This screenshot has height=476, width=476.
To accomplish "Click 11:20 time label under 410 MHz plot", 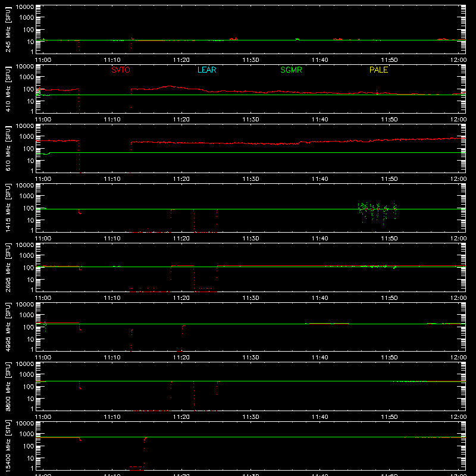I will tap(181, 120).
